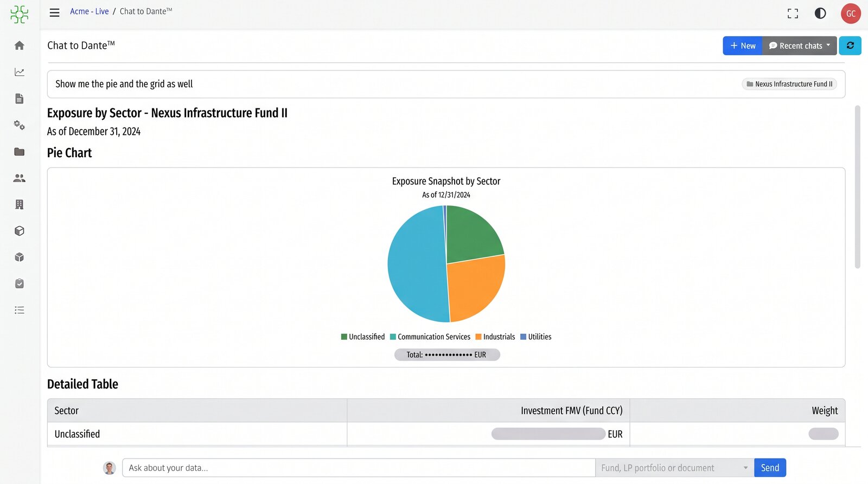This screenshot has height=484, width=868.
Task: Open the solid box sidebar icon
Action: (x=20, y=257)
